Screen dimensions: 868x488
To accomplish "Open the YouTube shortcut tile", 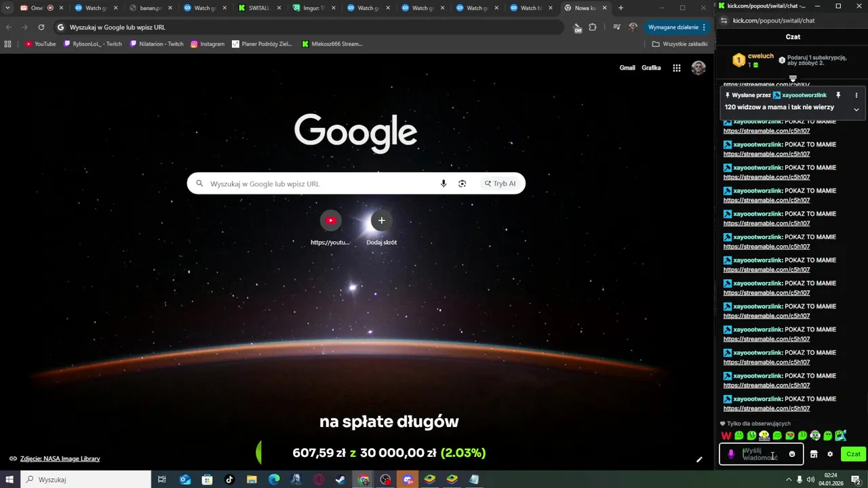I will (x=330, y=228).
